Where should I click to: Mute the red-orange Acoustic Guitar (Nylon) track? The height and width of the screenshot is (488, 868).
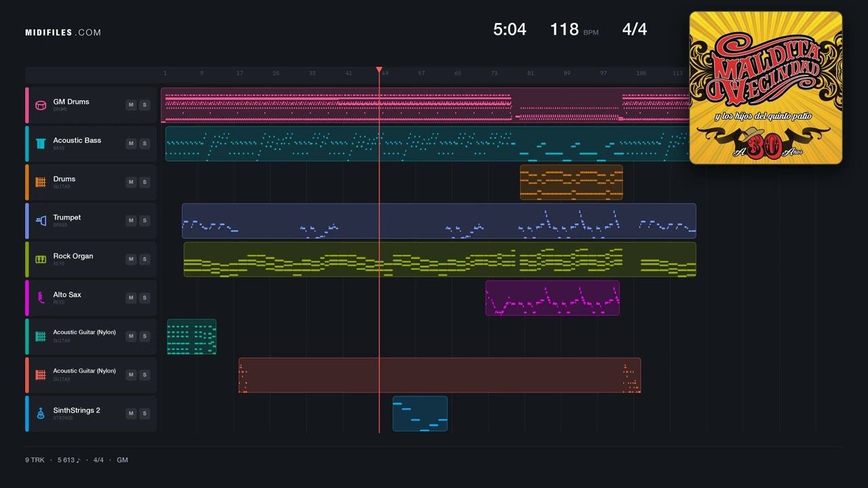(x=132, y=375)
